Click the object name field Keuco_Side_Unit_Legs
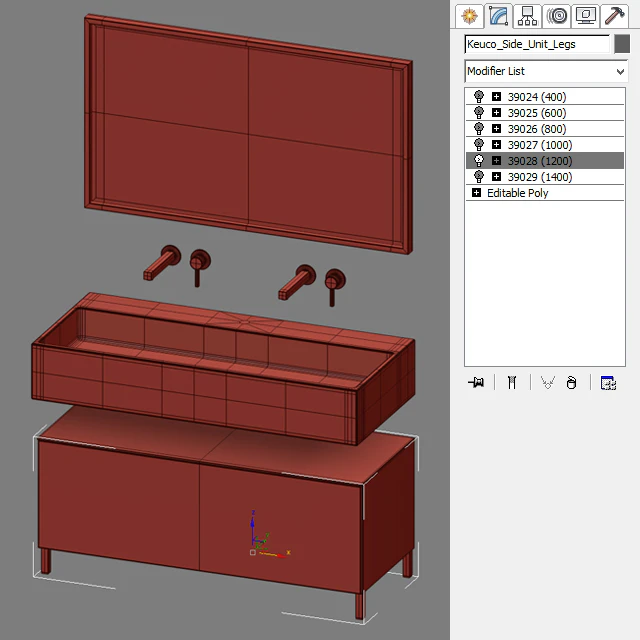The width and height of the screenshot is (640, 640). pos(537,44)
